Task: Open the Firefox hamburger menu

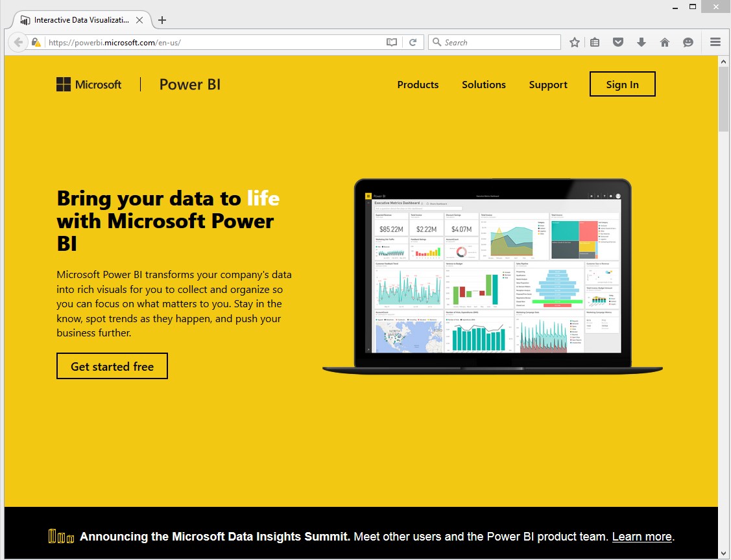Action: (x=715, y=42)
